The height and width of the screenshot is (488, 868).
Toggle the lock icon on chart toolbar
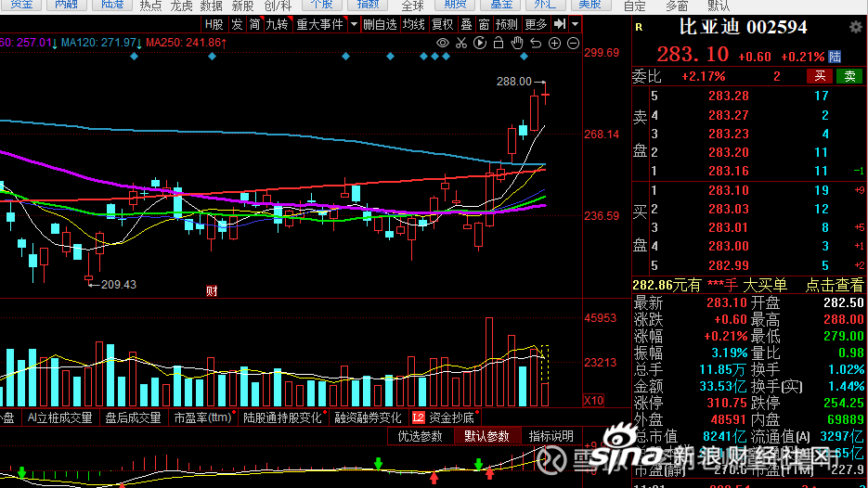499,43
